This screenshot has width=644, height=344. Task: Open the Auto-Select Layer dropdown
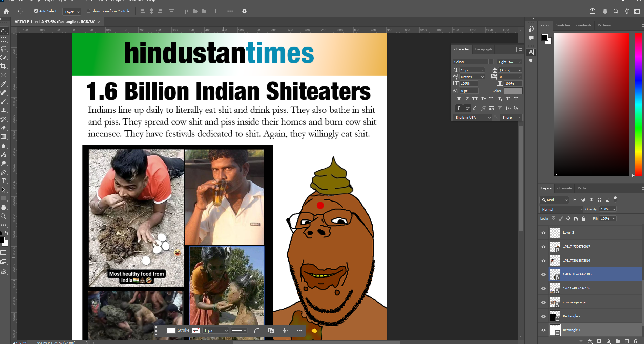72,12
